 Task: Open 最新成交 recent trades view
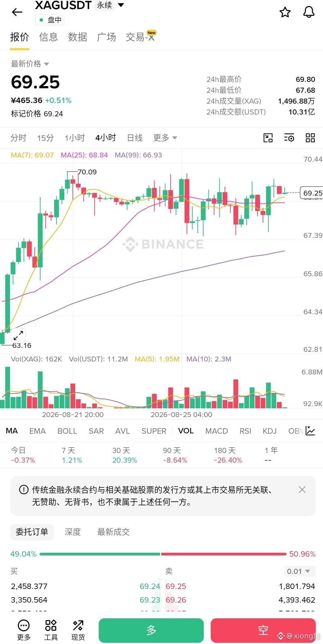pos(114,532)
